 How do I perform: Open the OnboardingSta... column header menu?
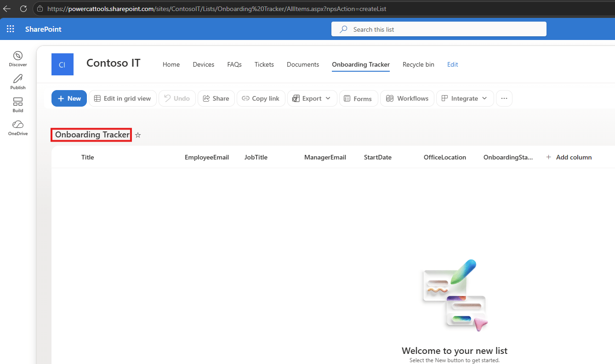tap(508, 157)
